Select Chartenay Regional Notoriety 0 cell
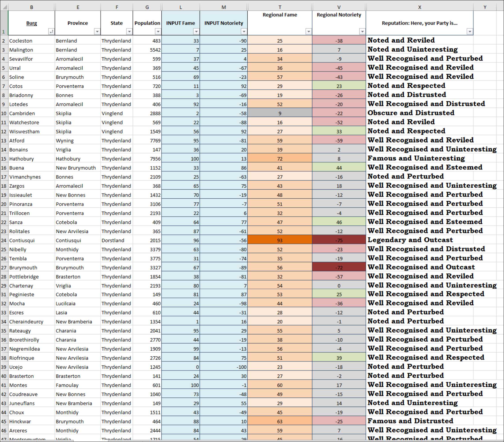Image resolution: width=504 pixels, height=442 pixels. click(x=339, y=286)
